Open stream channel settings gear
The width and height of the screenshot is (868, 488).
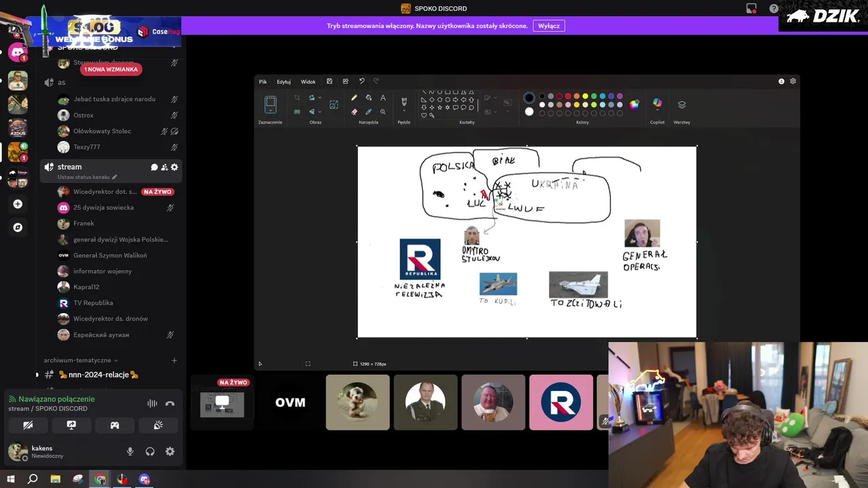pyautogui.click(x=174, y=167)
